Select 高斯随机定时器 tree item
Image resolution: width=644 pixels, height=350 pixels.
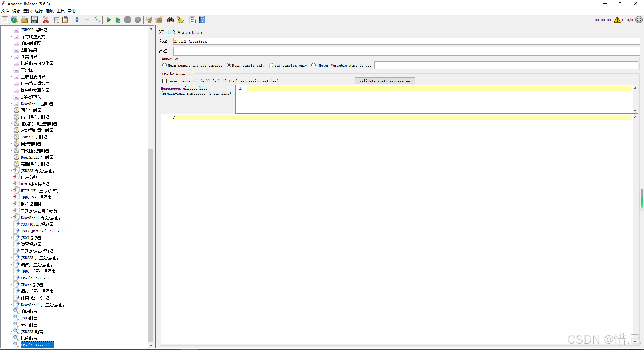pyautogui.click(x=35, y=164)
